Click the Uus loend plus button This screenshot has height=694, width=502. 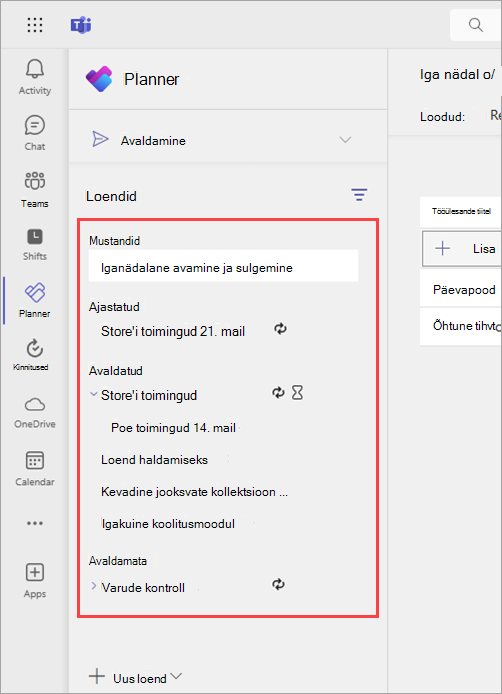coord(97,677)
